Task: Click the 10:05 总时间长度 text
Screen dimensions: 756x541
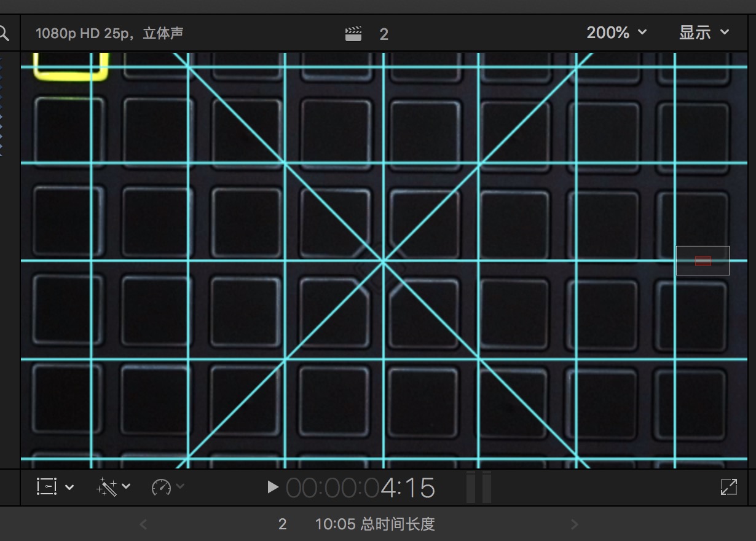Action: tap(375, 524)
